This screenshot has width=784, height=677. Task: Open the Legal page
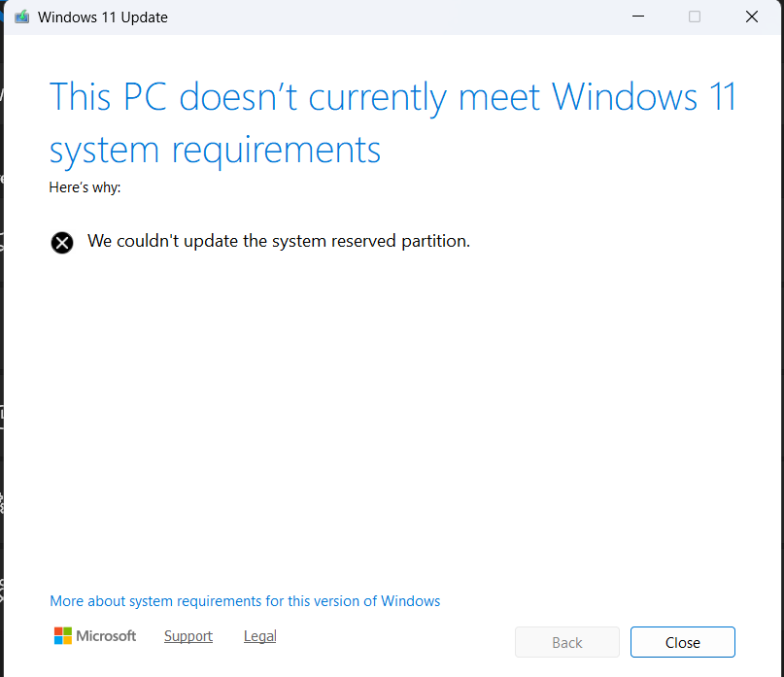[x=259, y=636]
